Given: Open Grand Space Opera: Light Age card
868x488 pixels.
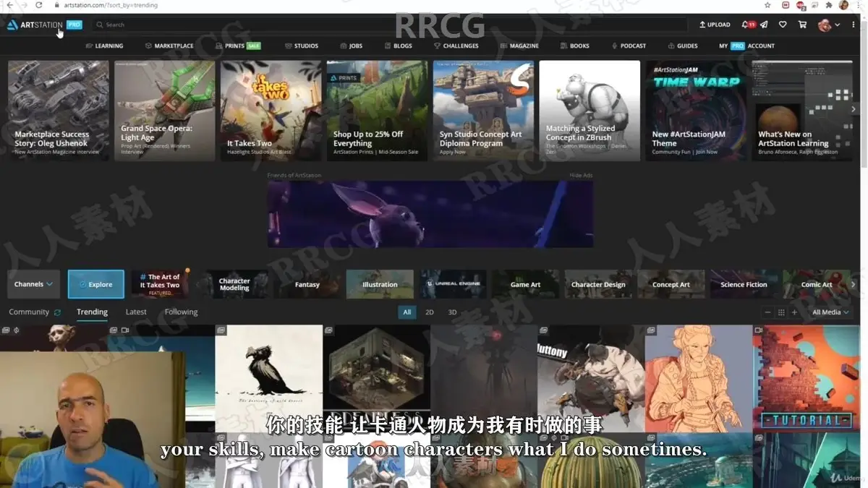Looking at the screenshot, I should 165,111.
